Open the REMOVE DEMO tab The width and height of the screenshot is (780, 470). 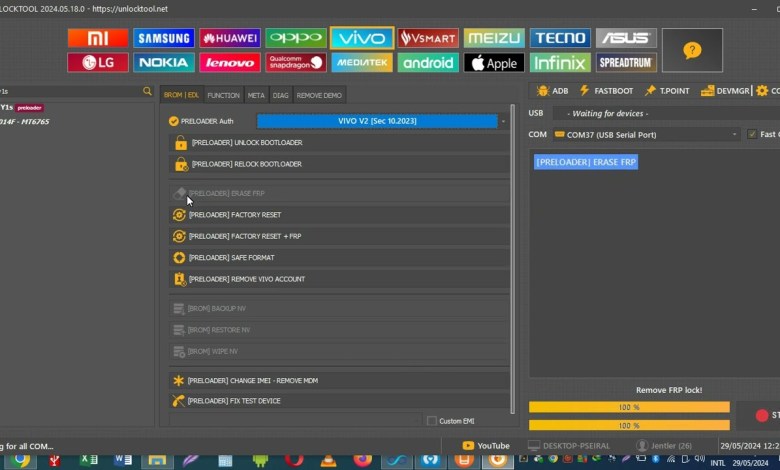click(x=319, y=95)
